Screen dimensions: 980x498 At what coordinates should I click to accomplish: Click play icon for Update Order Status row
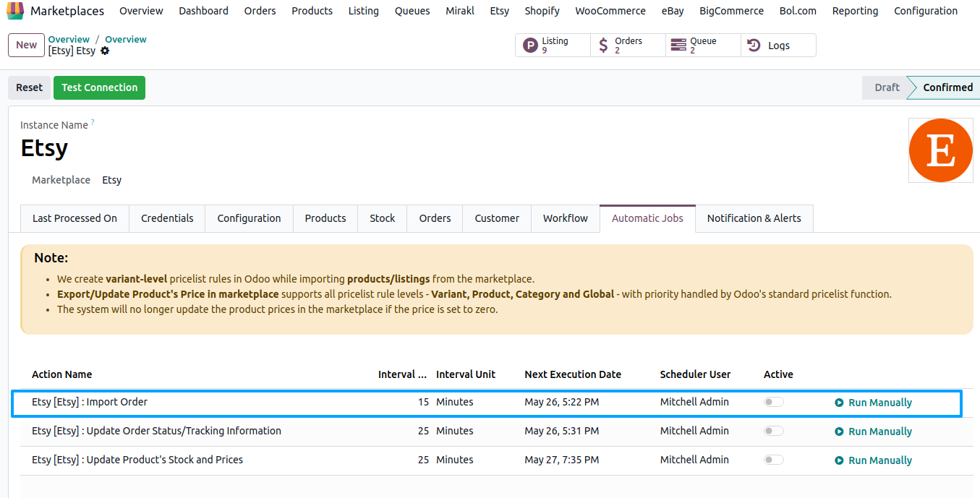[x=839, y=432]
